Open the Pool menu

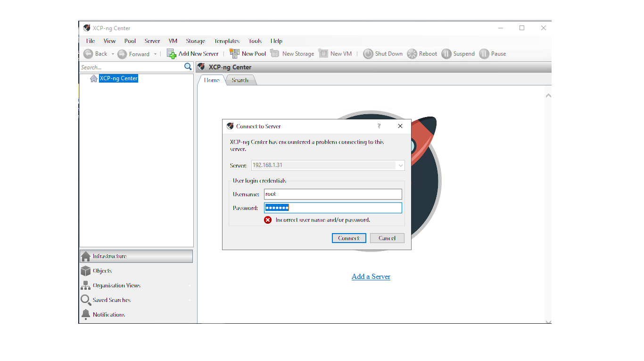[x=130, y=41]
